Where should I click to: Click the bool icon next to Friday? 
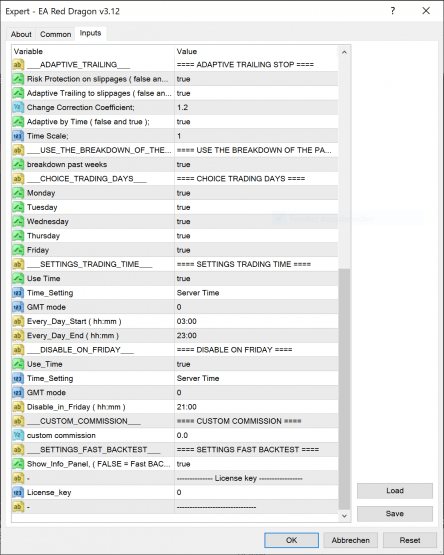coord(18,250)
